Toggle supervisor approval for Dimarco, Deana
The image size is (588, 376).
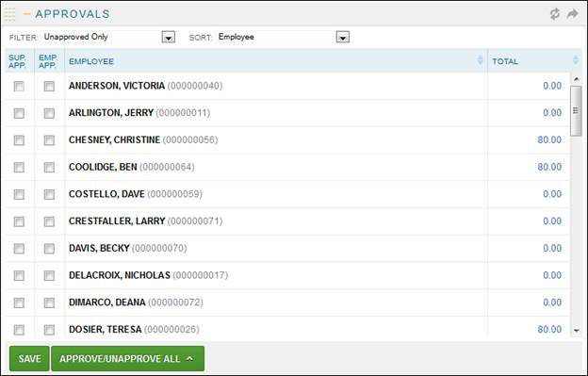[19, 302]
